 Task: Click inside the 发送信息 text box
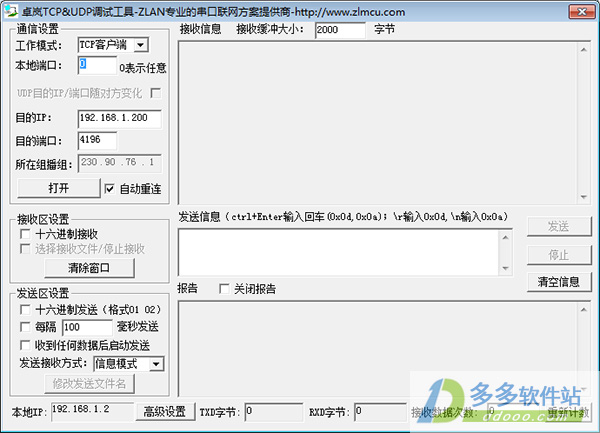click(x=339, y=252)
